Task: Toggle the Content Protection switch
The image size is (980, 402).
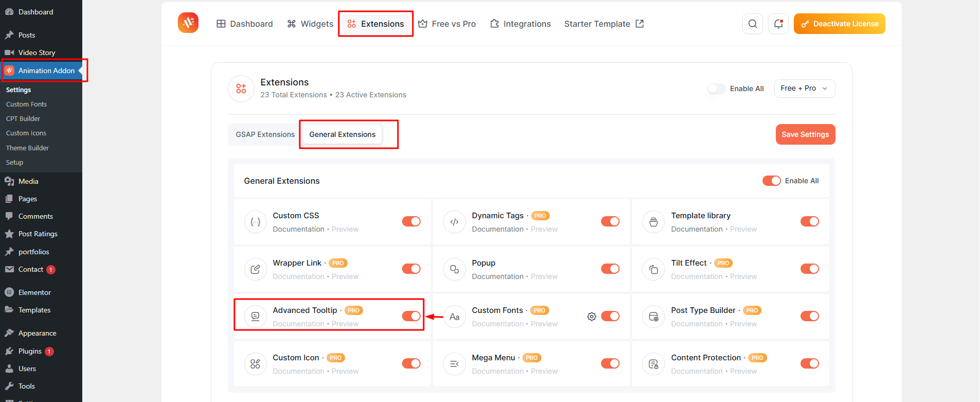Action: pos(810,363)
